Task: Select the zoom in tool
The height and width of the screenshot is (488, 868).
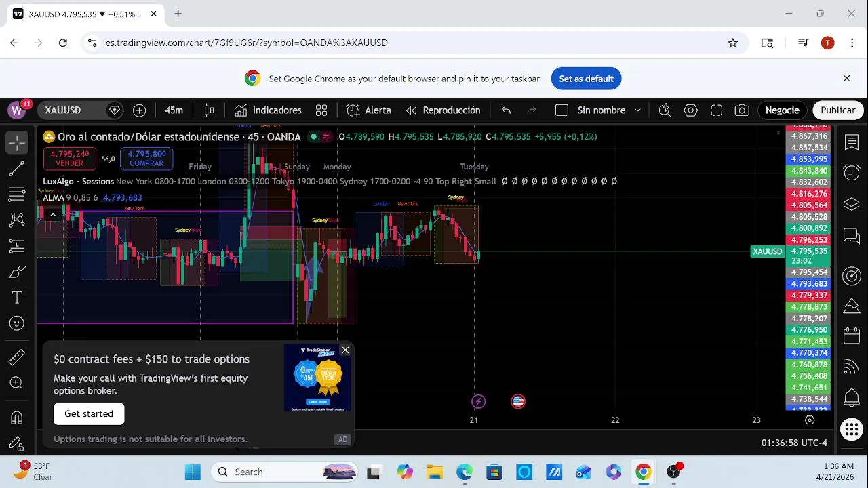Action: point(17,383)
